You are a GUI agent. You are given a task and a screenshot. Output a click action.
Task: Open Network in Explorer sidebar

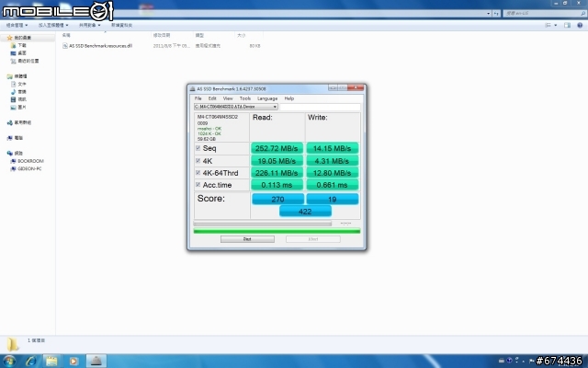15,154
